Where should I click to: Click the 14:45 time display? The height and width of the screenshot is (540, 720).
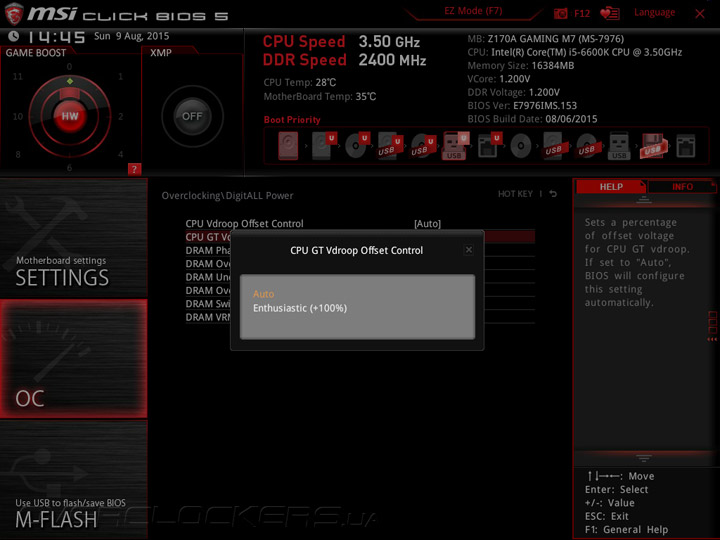pos(56,37)
